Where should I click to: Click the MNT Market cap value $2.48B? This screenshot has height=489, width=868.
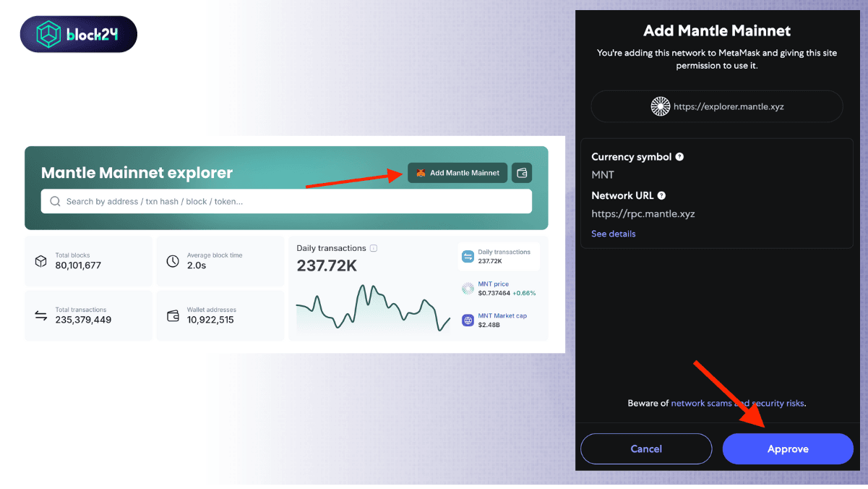point(489,325)
